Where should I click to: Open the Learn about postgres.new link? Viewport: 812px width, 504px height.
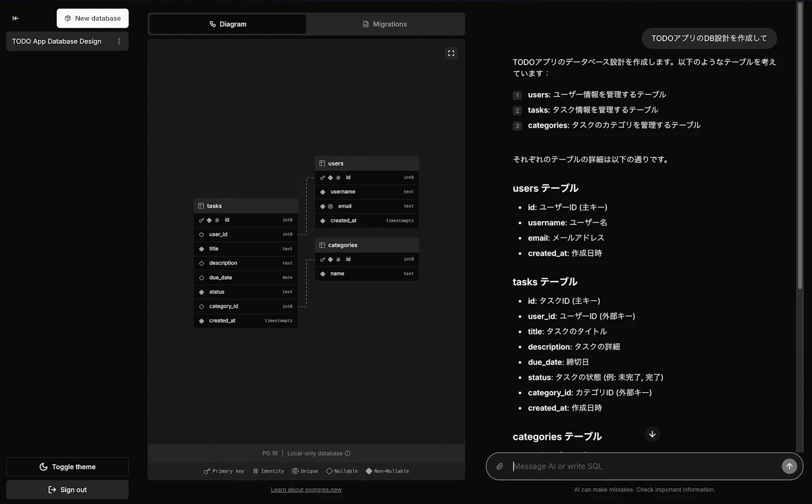306,489
